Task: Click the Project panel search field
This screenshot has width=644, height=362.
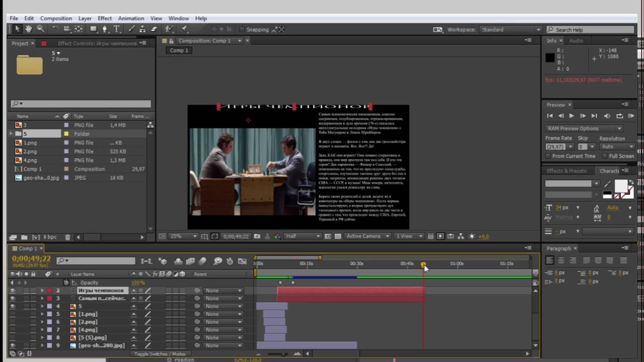Action: (80, 104)
